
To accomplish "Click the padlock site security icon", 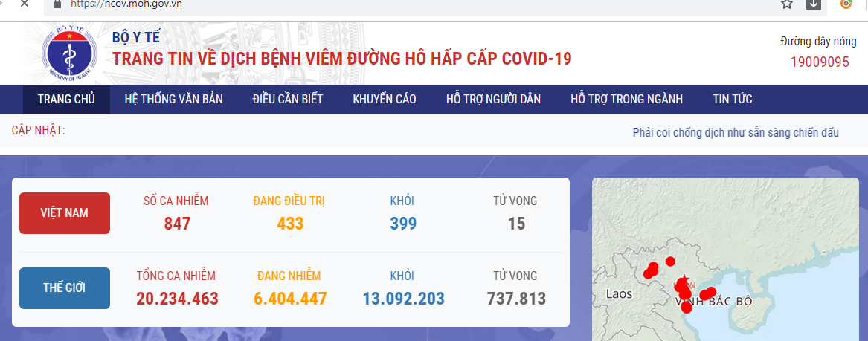I will click(x=57, y=4).
